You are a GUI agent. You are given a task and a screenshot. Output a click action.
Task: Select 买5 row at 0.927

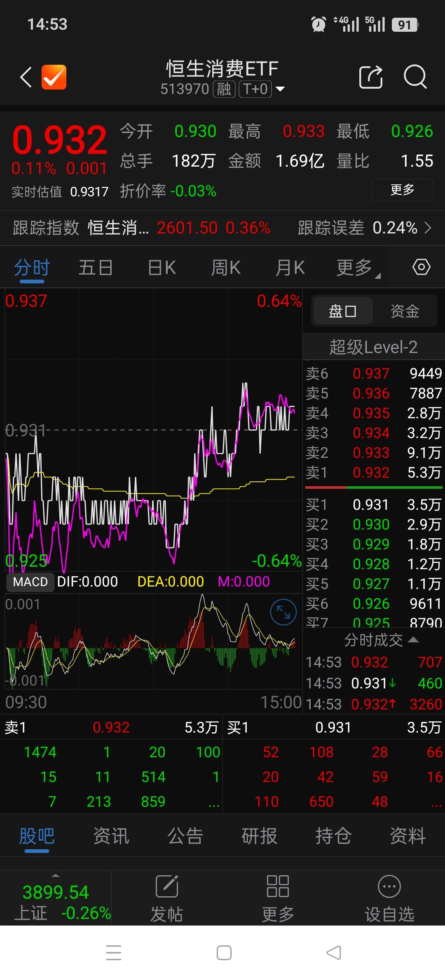point(374,584)
